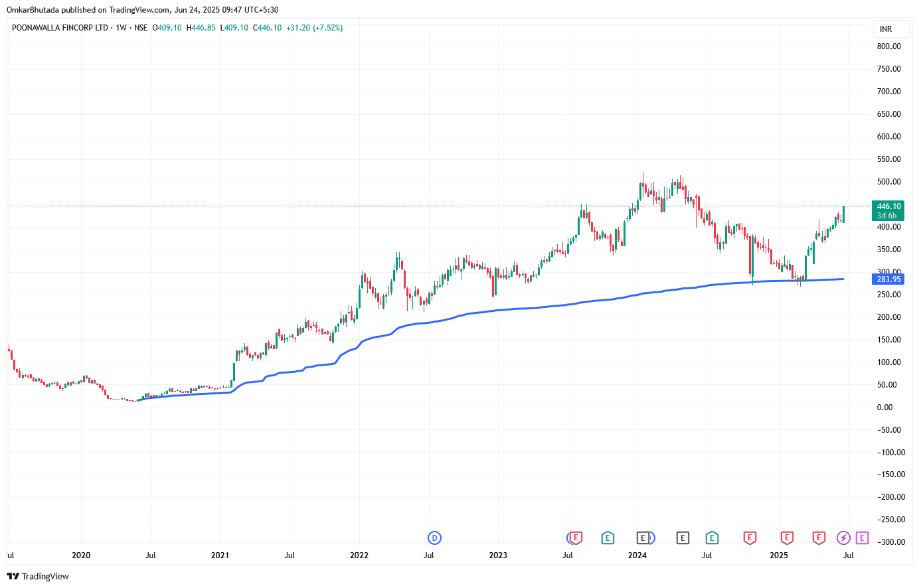Click the 550.00 price scale label
This screenshot has height=588, width=919.
(888, 159)
